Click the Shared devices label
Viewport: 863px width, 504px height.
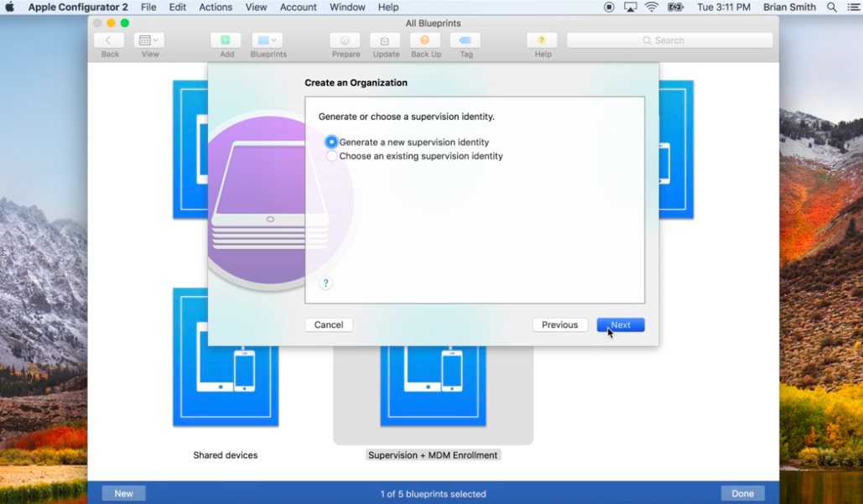(x=226, y=455)
